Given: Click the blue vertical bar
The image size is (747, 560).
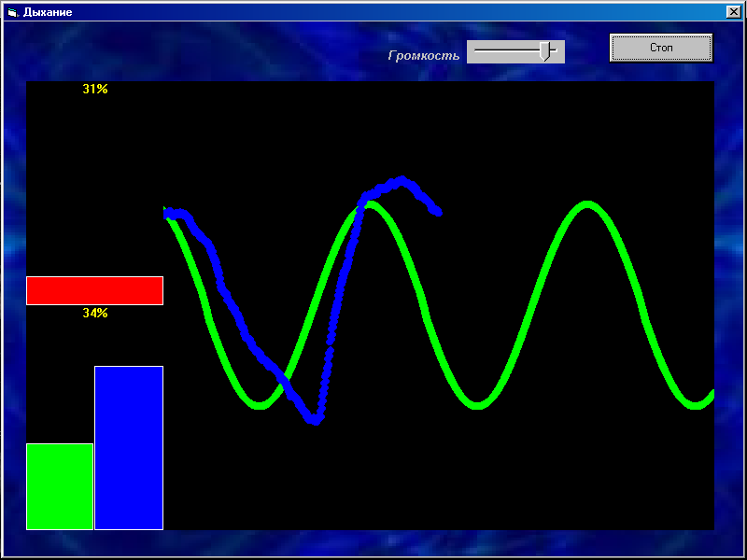Looking at the screenshot, I should pos(129,448).
